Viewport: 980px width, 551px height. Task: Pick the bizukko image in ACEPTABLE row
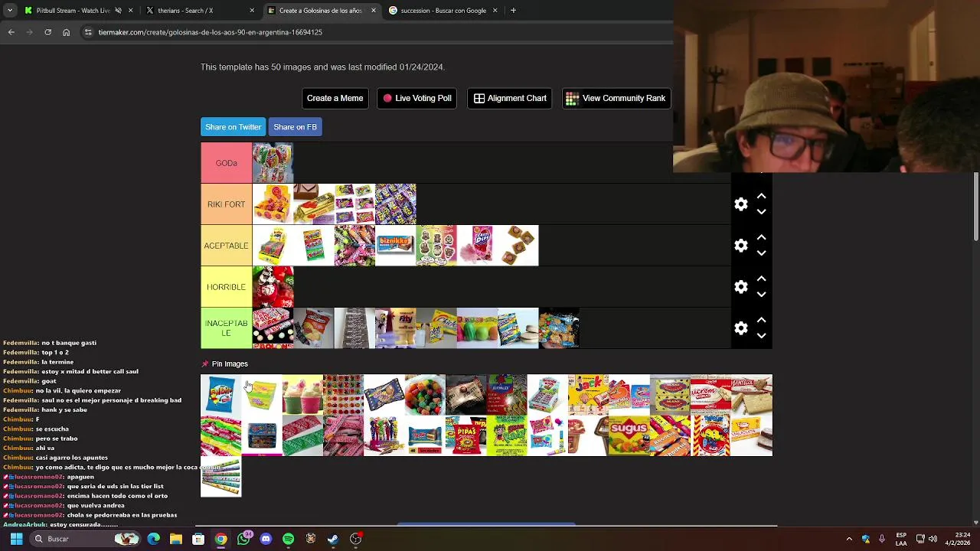[396, 246]
